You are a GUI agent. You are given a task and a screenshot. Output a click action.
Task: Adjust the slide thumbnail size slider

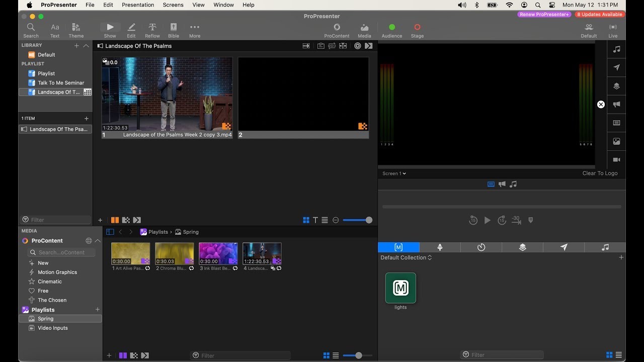pos(357,220)
